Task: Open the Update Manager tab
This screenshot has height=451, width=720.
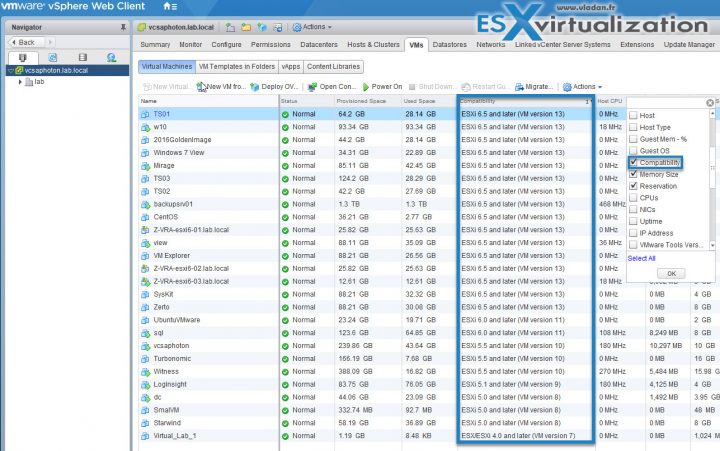Action: (x=689, y=45)
